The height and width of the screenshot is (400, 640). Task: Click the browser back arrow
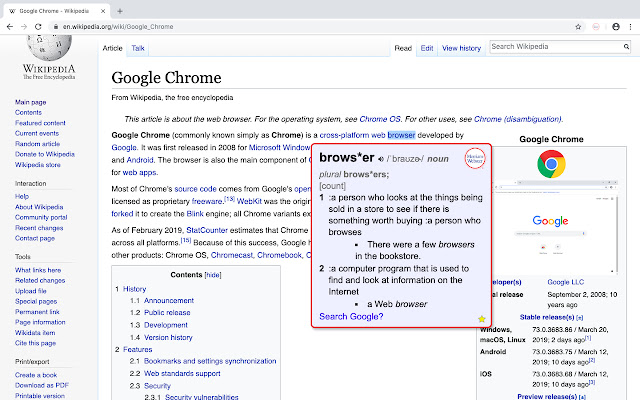point(10,27)
